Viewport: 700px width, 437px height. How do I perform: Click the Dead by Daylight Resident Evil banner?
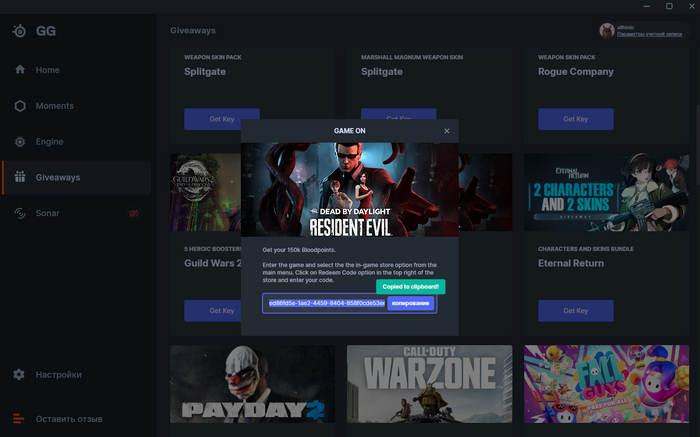pyautogui.click(x=350, y=190)
